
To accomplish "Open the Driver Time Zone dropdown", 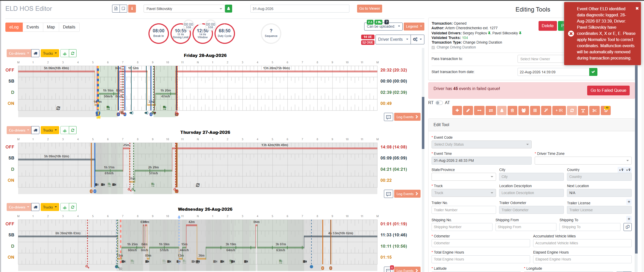I will tap(583, 160).
